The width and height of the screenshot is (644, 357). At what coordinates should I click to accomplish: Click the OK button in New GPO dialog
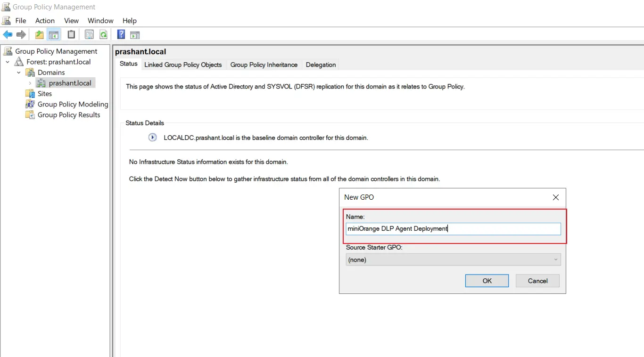coord(487,280)
